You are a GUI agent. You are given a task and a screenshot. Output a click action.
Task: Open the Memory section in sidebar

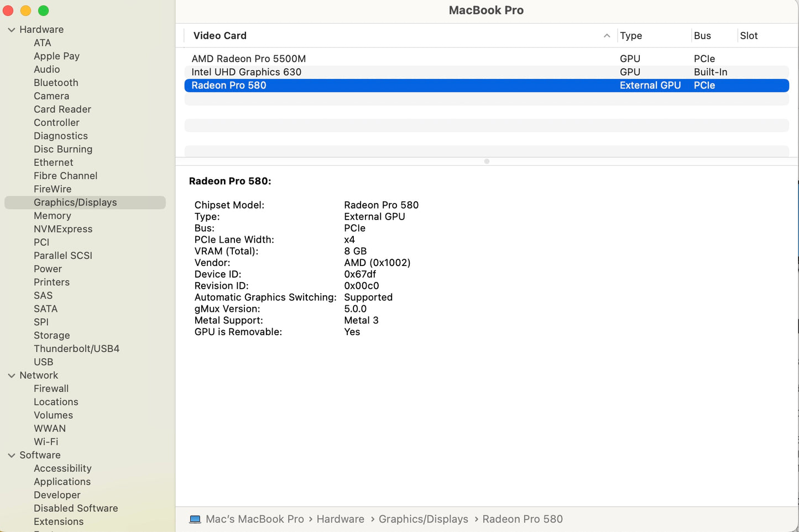pyautogui.click(x=53, y=216)
